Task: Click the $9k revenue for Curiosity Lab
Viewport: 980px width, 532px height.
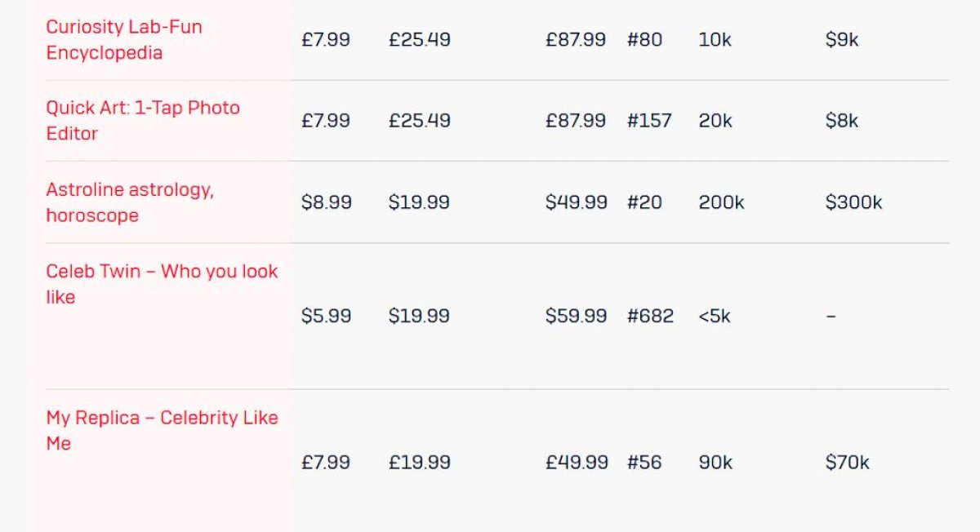Action: click(x=841, y=39)
